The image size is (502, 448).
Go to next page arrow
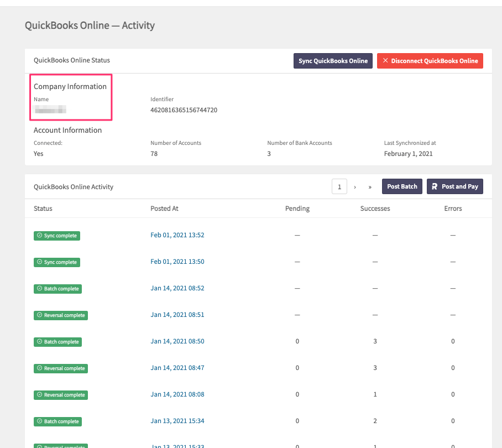[x=355, y=187]
